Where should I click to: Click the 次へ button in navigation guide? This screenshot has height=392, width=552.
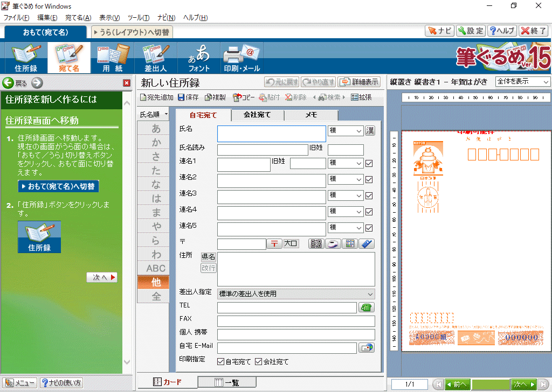point(102,277)
